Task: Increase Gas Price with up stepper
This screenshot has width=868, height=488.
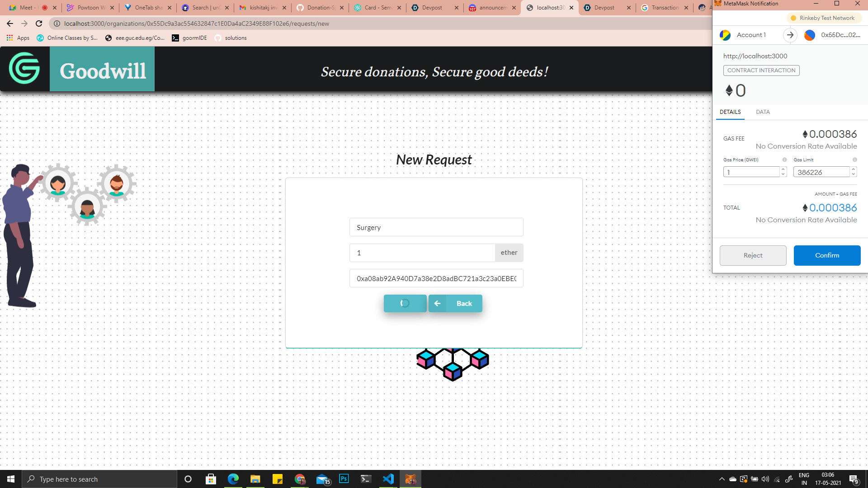Action: coord(783,169)
